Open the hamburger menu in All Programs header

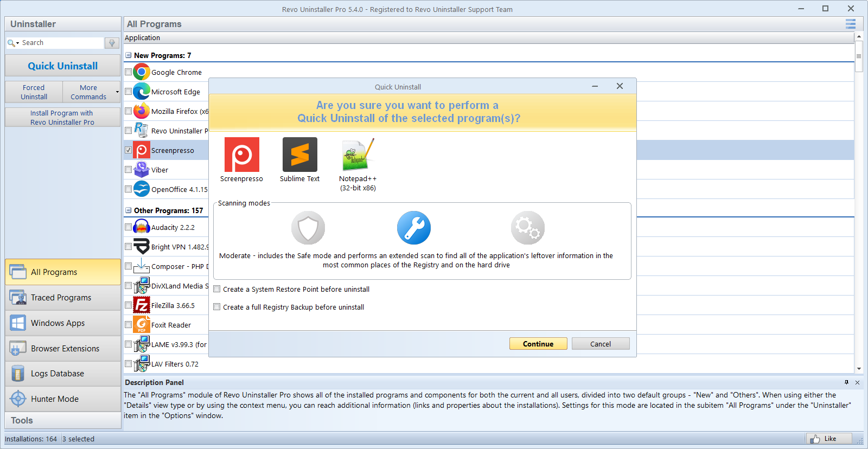tap(850, 24)
